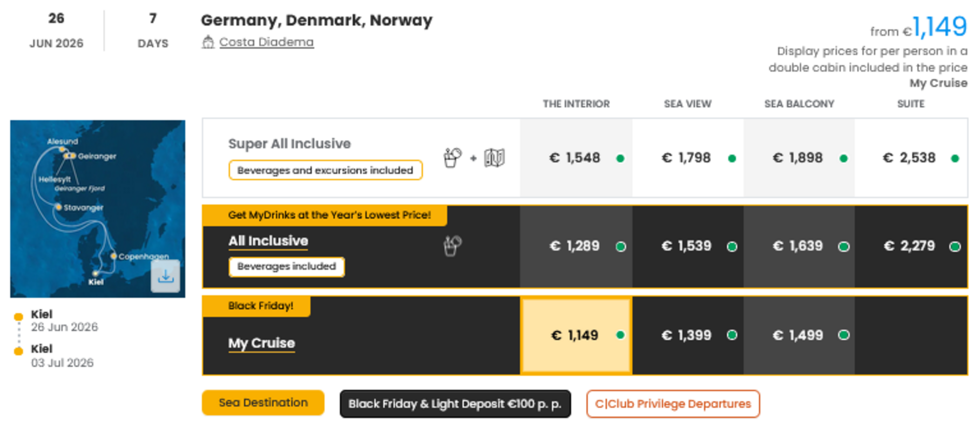Click Black Friday & Light Deposit tag

coord(455,404)
